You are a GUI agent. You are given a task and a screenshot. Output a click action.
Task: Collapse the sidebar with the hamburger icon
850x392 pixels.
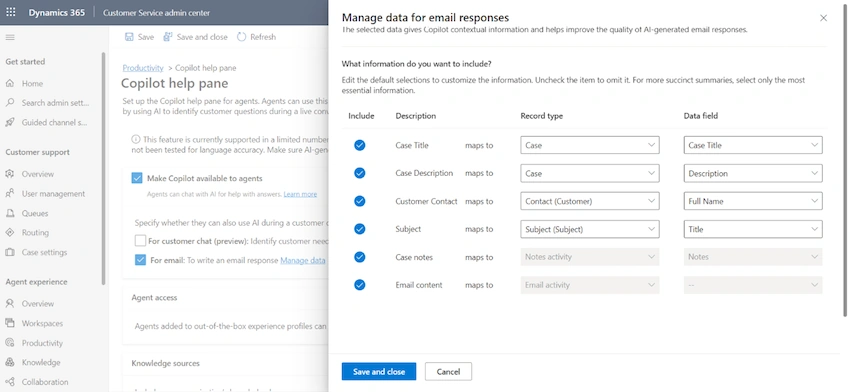[x=10, y=37]
